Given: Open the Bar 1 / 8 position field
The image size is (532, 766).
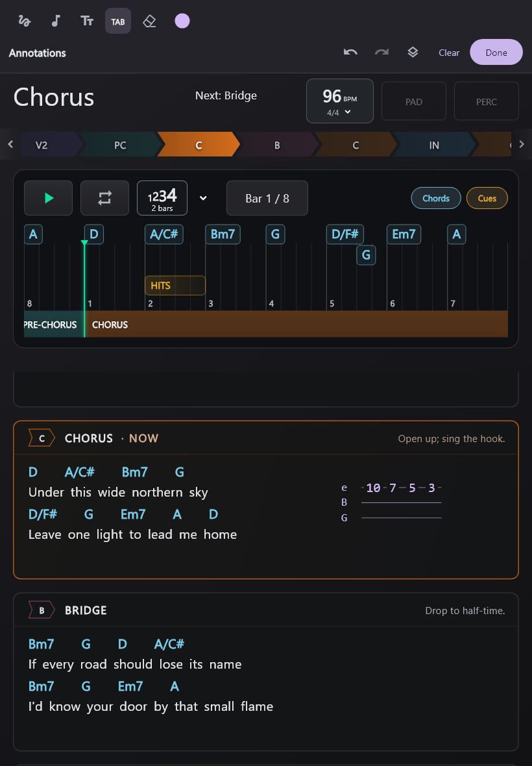Looking at the screenshot, I should pyautogui.click(x=267, y=198).
